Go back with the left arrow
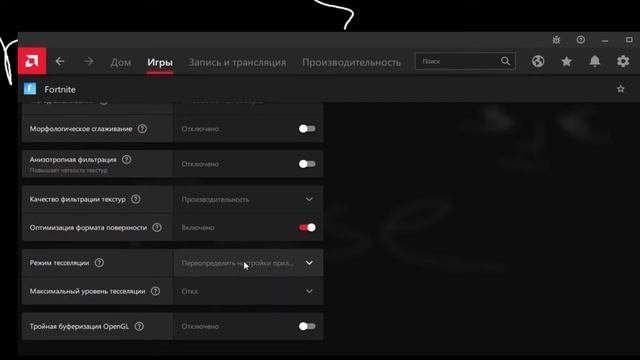This screenshot has width=640, height=360. point(60,61)
